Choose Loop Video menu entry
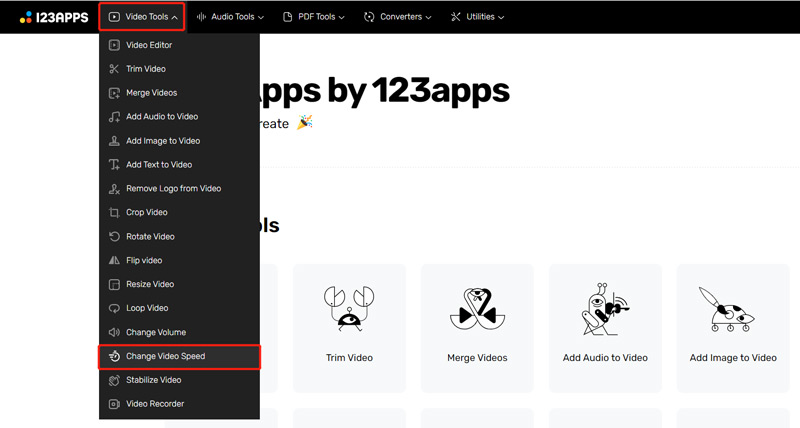This screenshot has height=428, width=800. [179, 308]
